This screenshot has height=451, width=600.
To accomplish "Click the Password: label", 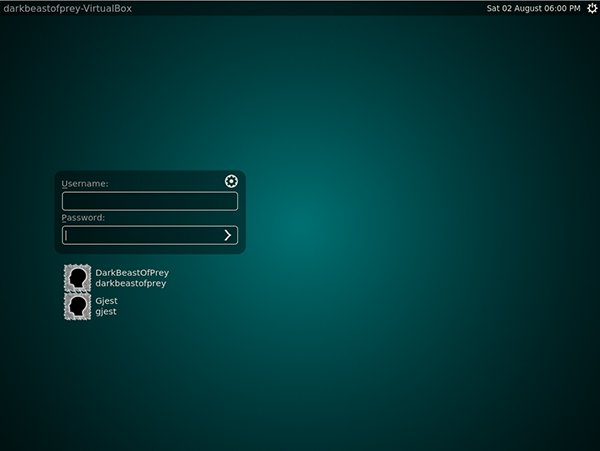I will pos(83,218).
